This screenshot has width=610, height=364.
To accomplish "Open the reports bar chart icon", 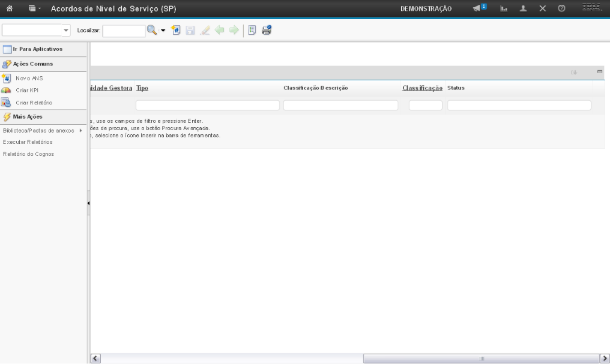I will coord(504,9).
